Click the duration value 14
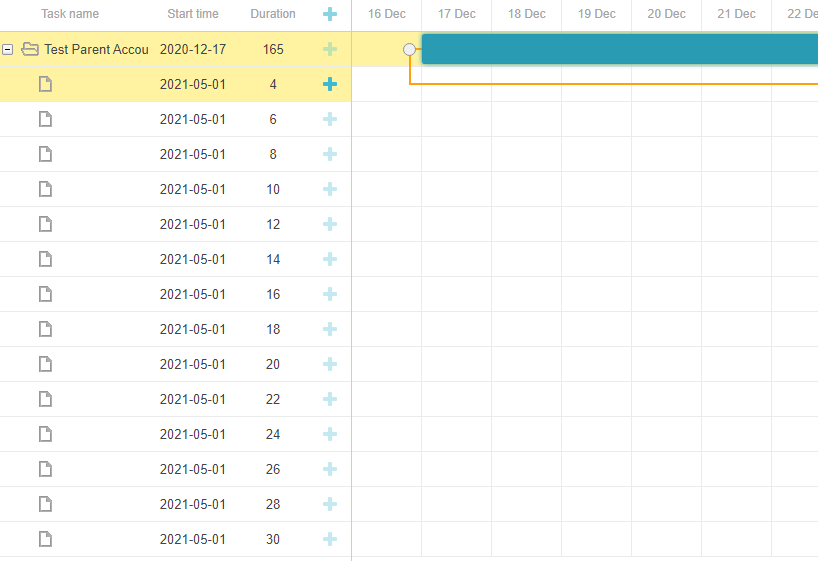This screenshot has width=818, height=561. click(273, 259)
